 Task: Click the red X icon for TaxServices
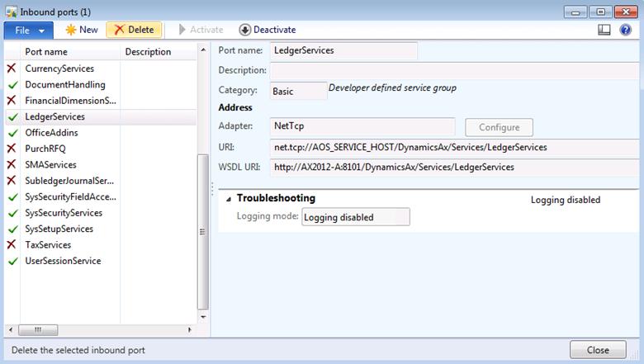(x=12, y=244)
